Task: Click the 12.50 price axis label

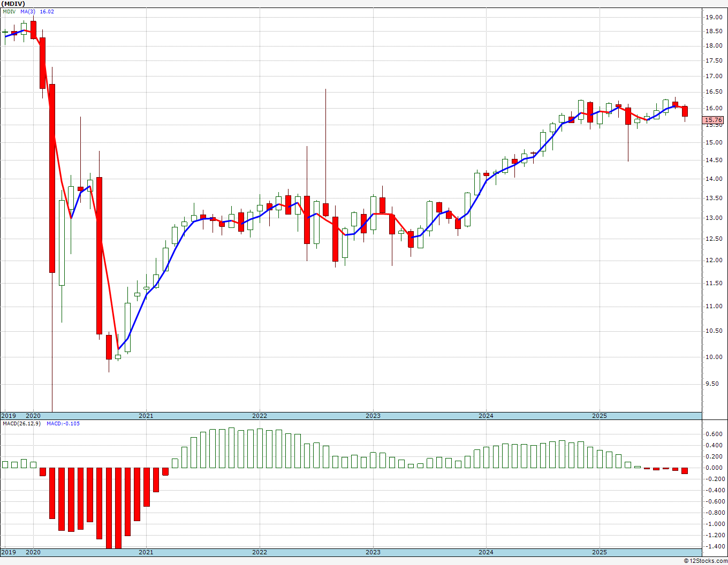Action: pos(714,239)
